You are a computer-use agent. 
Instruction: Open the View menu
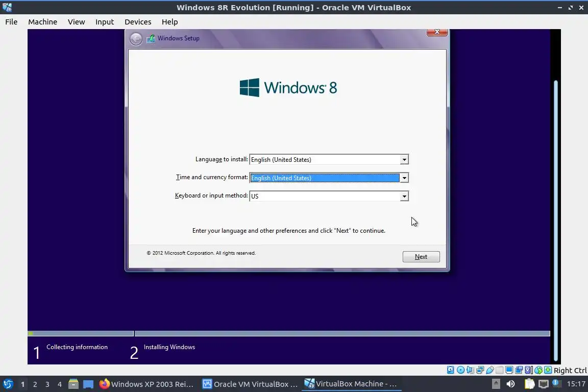tap(76, 22)
